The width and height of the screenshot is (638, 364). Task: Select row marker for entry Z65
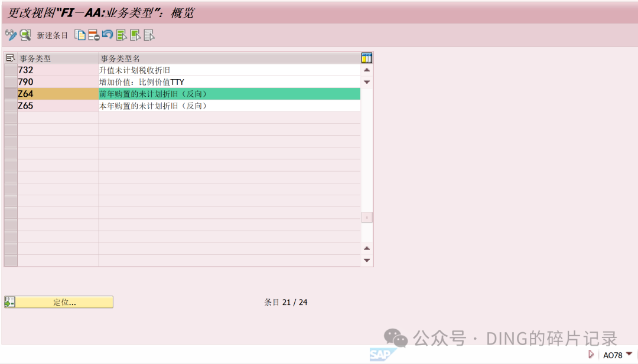point(11,106)
